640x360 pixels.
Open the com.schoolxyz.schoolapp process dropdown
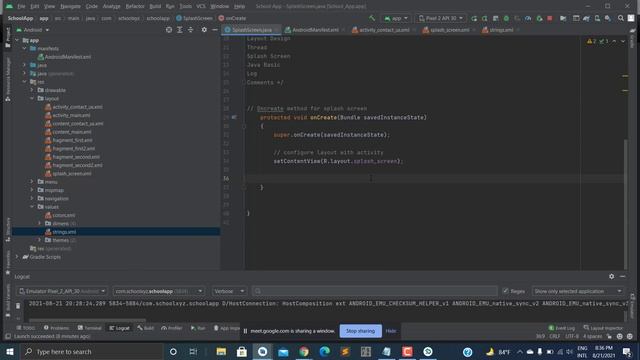pyautogui.click(x=159, y=291)
